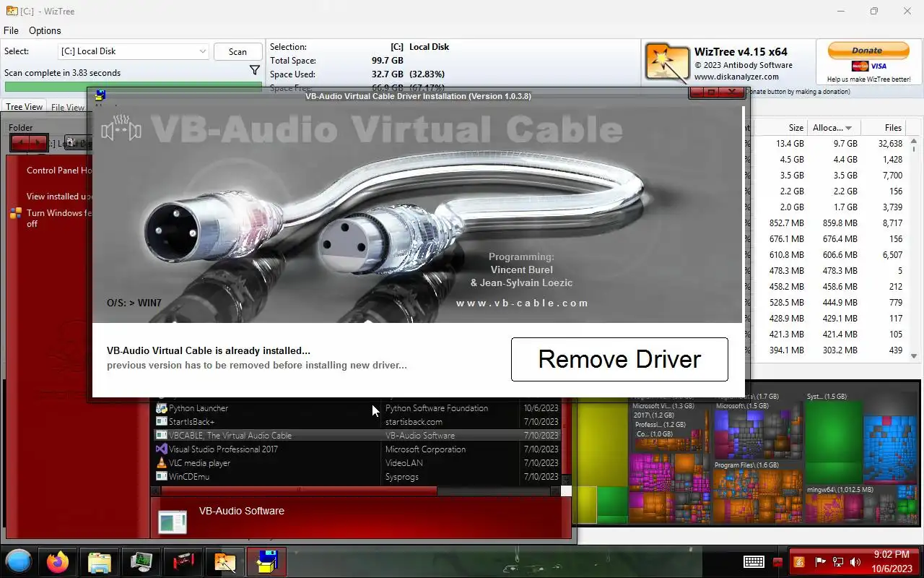Sort by the Allocated column header

832,127
